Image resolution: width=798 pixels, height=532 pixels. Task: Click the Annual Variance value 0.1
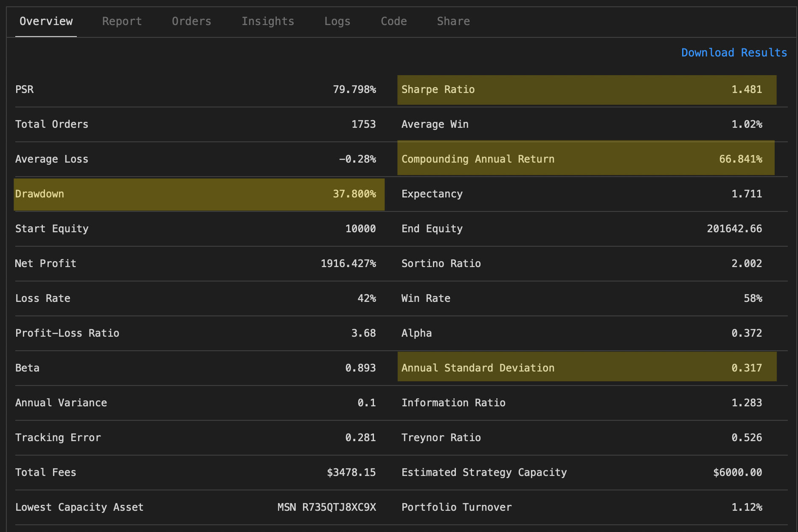click(x=367, y=403)
